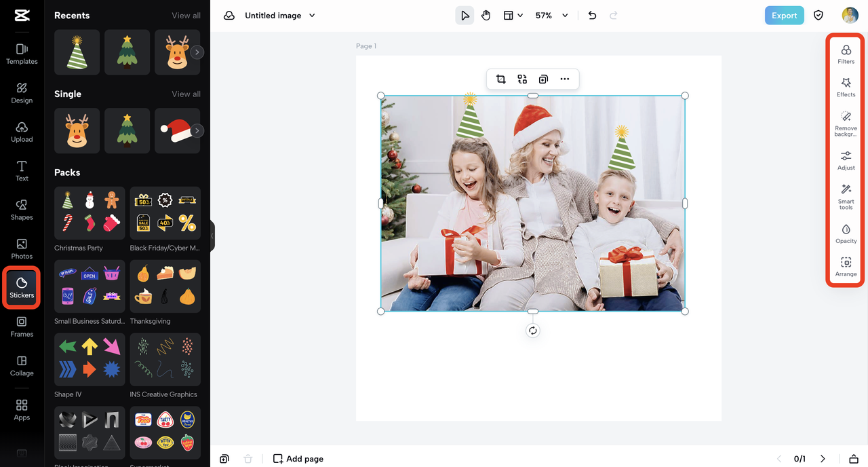
Task: Click the Export button
Action: point(784,16)
